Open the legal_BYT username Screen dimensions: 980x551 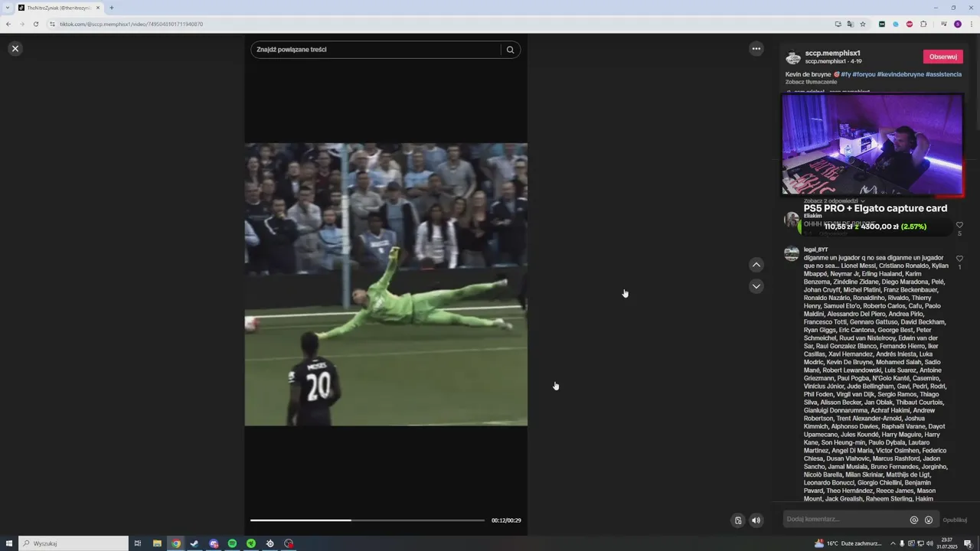tap(815, 249)
